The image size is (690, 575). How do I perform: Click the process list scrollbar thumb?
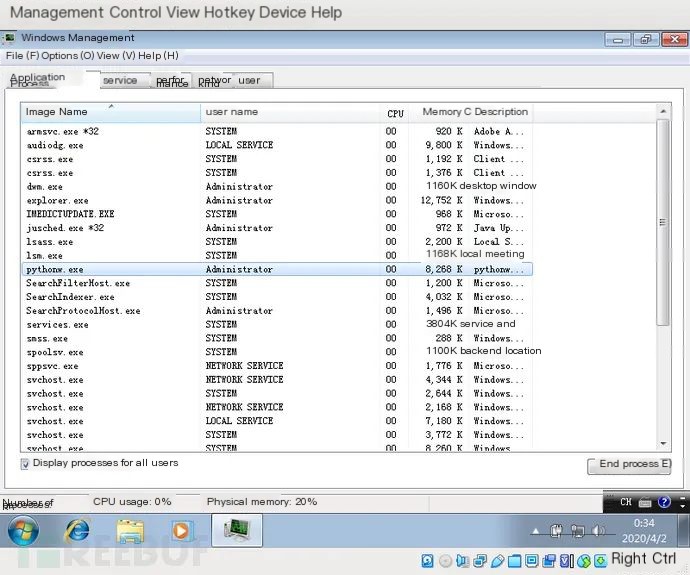tap(662, 222)
